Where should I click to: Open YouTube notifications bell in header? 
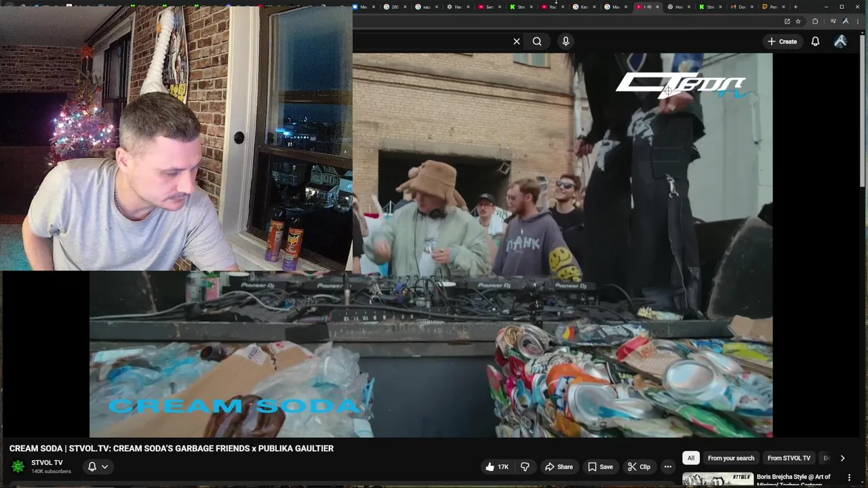[x=815, y=41]
